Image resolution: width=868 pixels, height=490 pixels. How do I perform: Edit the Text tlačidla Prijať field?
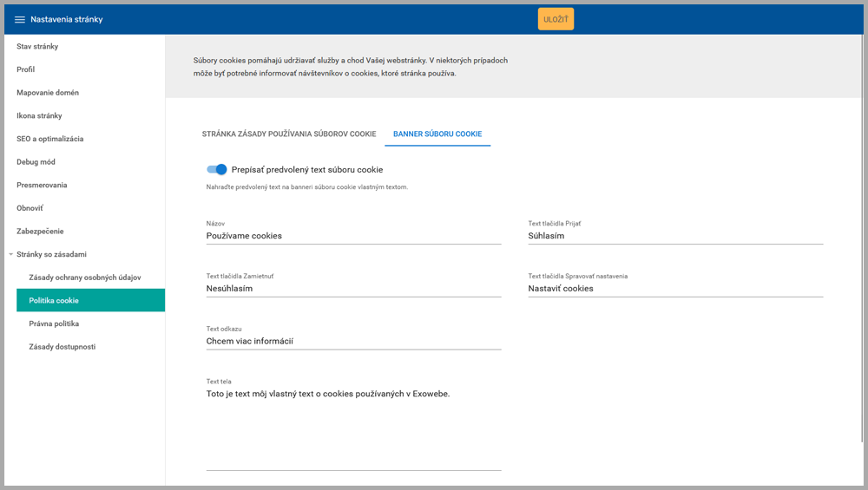(674, 236)
